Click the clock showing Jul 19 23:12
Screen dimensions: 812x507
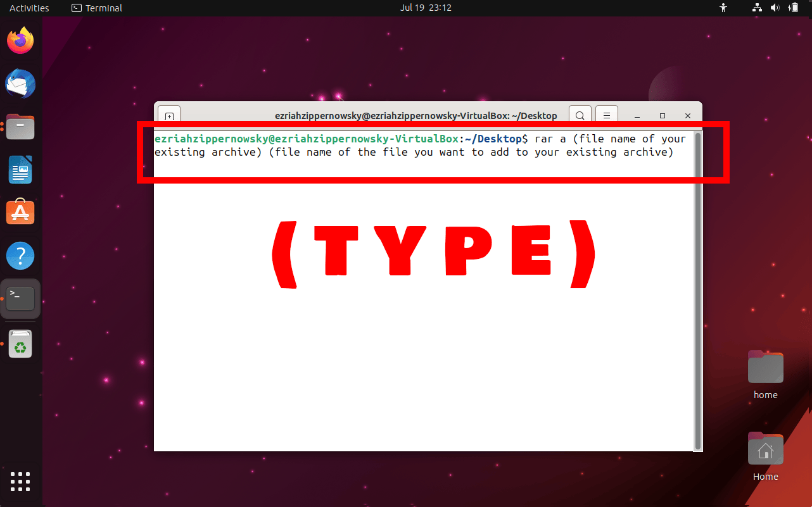point(426,8)
